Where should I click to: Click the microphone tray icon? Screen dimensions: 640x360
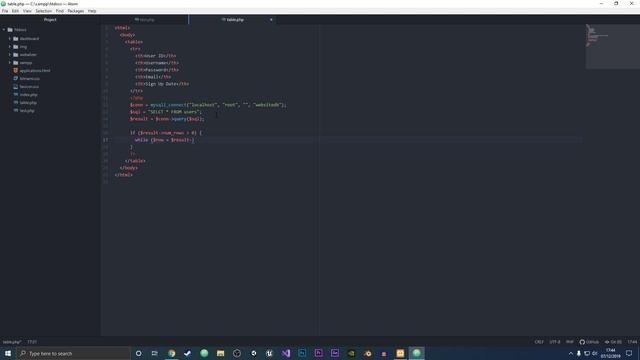(579, 353)
